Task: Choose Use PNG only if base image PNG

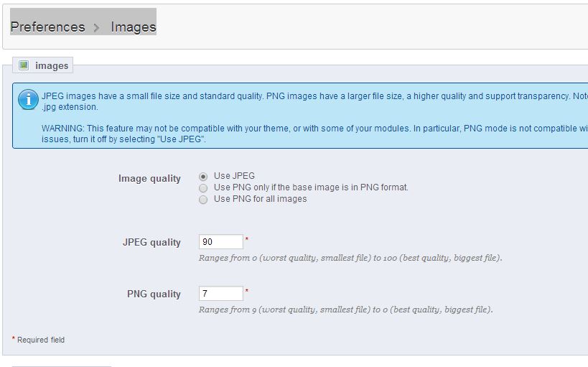Action: (x=204, y=187)
